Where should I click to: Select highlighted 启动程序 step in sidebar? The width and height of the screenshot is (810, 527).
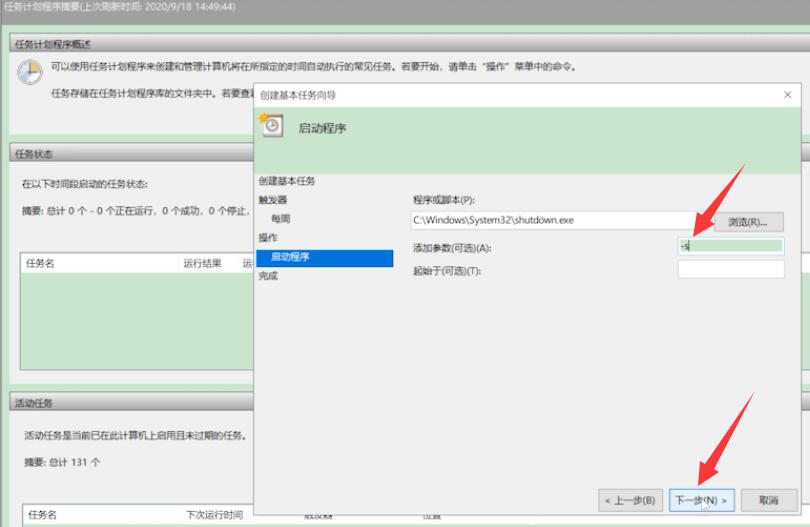pyautogui.click(x=324, y=257)
